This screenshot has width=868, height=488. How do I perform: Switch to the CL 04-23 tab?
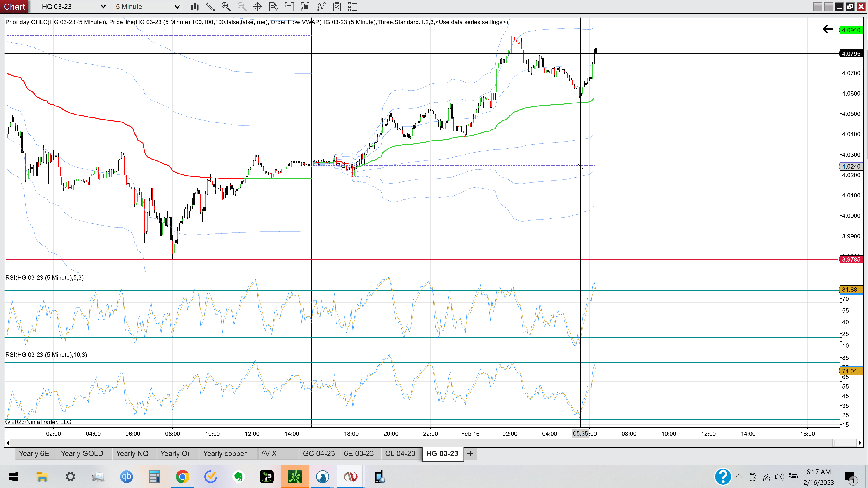[400, 454]
